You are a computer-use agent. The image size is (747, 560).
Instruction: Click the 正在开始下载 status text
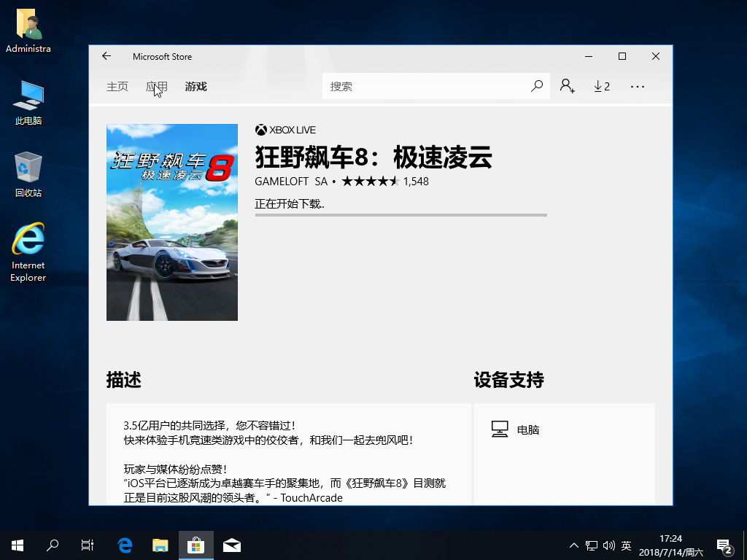point(290,204)
